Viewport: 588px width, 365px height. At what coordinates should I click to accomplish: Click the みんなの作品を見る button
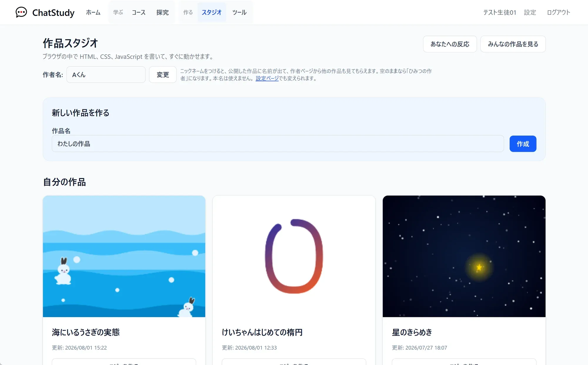tap(513, 44)
